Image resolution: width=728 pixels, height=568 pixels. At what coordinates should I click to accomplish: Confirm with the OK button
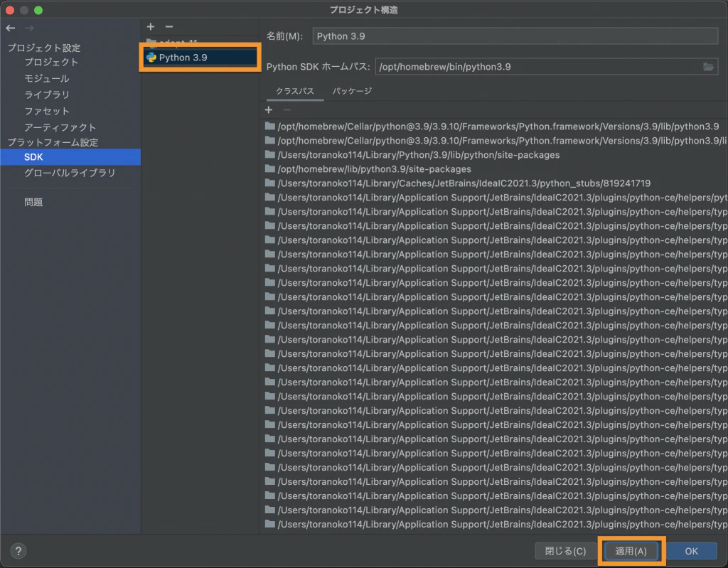point(691,551)
